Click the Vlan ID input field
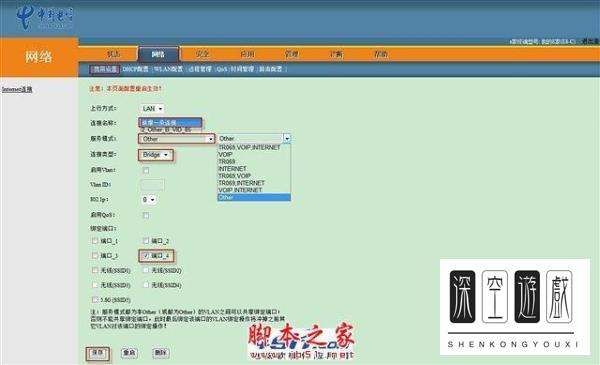The height and width of the screenshot is (365, 600). tap(152, 185)
